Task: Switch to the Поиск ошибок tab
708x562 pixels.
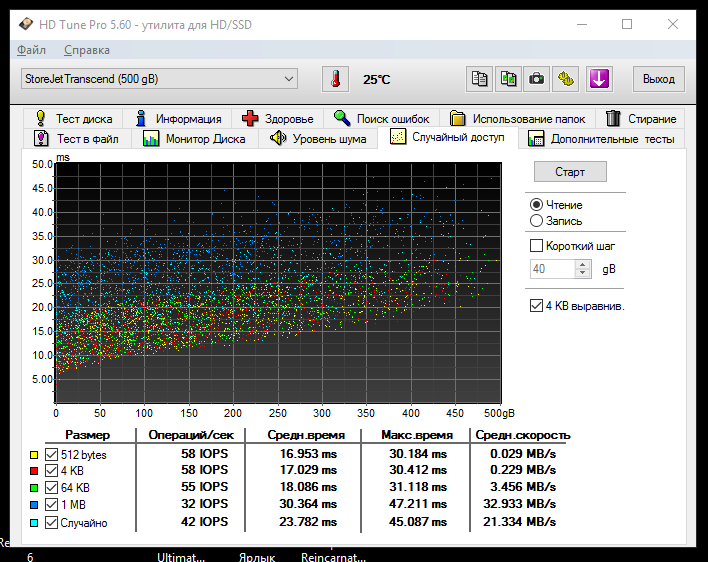Action: tap(381, 118)
